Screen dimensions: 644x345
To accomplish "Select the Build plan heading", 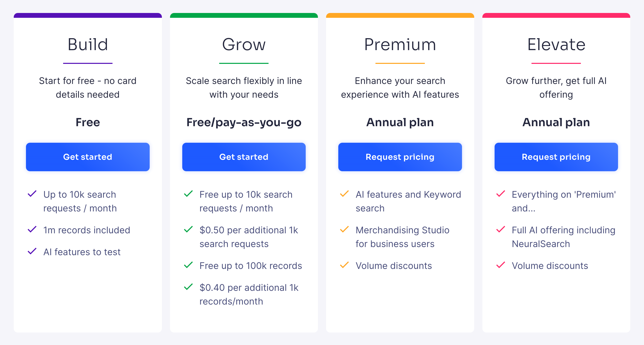I will coord(88,45).
